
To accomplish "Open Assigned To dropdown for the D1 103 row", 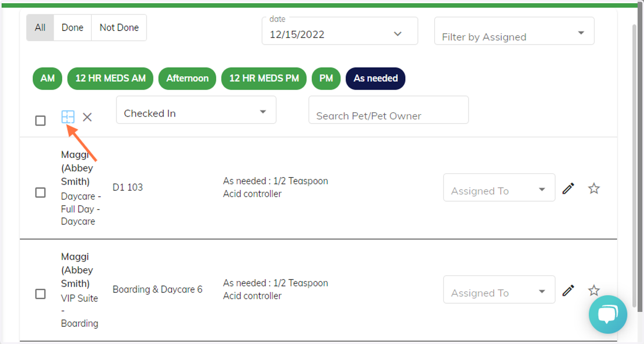I will 499,187.
